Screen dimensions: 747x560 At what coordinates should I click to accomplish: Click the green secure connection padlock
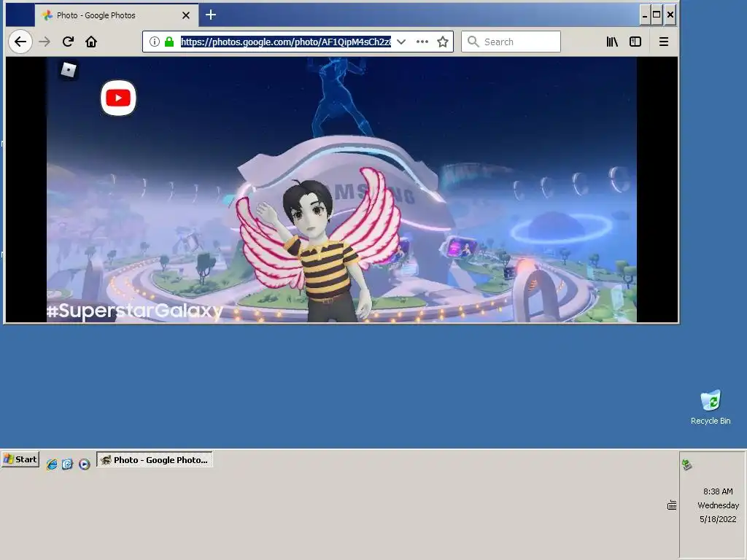point(169,42)
